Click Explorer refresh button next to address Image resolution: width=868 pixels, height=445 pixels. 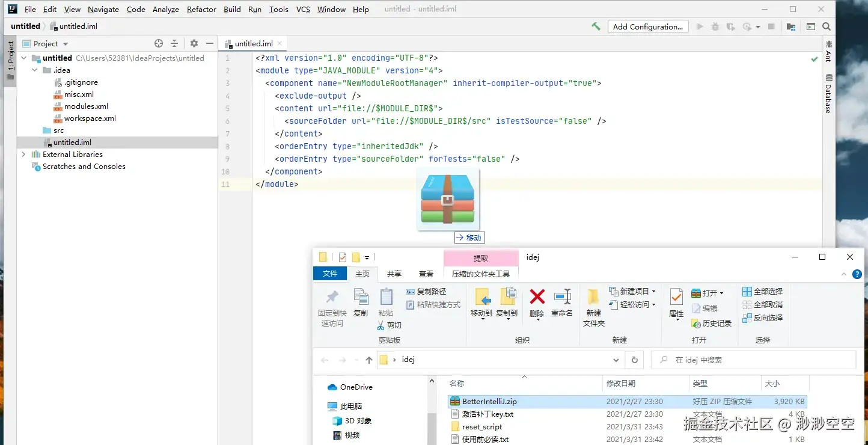[634, 360]
